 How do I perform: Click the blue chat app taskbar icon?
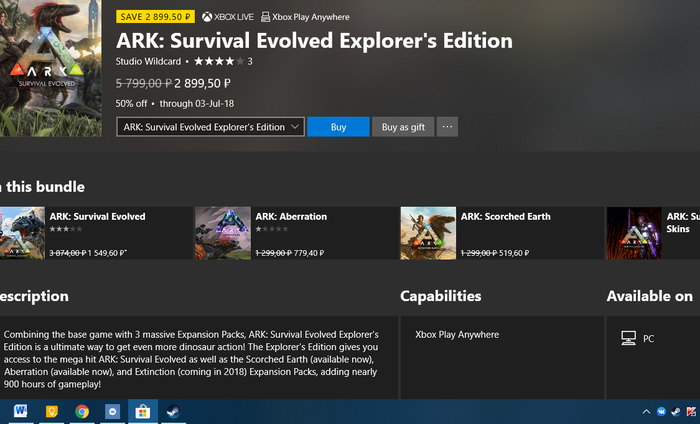pyautogui.click(x=112, y=411)
